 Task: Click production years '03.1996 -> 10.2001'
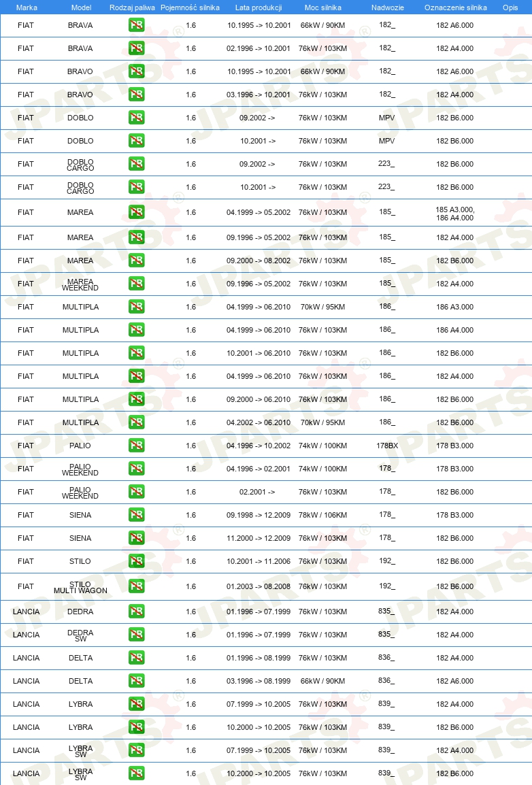[259, 95]
